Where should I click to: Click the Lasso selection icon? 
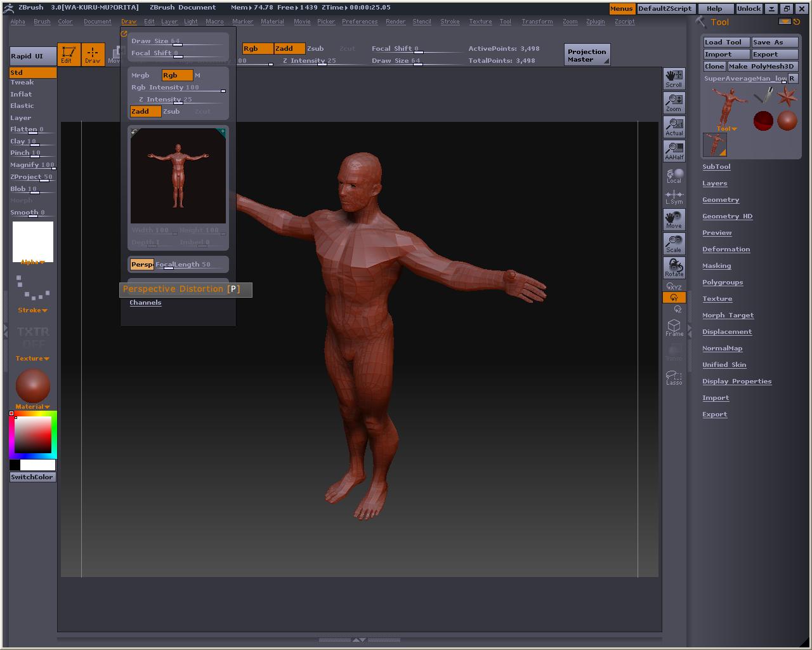coord(674,377)
